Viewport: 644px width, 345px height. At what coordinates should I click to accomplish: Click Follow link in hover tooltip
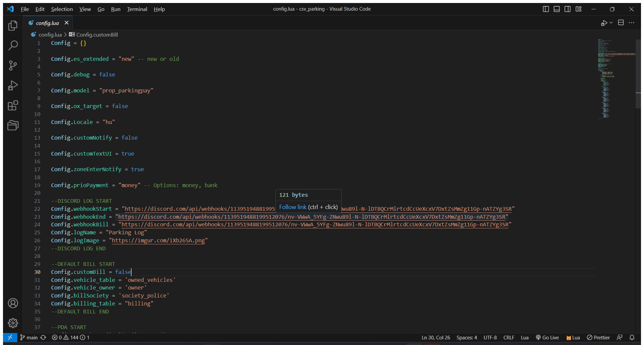(292, 207)
